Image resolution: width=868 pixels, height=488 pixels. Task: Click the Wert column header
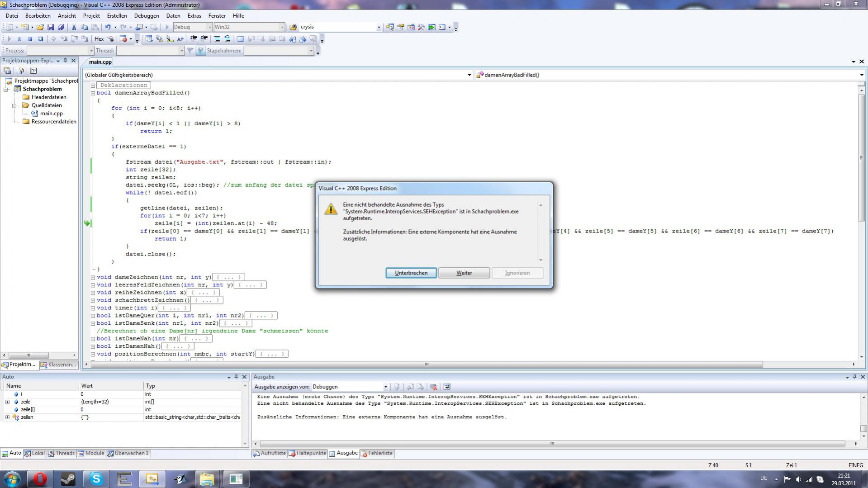(x=111, y=386)
